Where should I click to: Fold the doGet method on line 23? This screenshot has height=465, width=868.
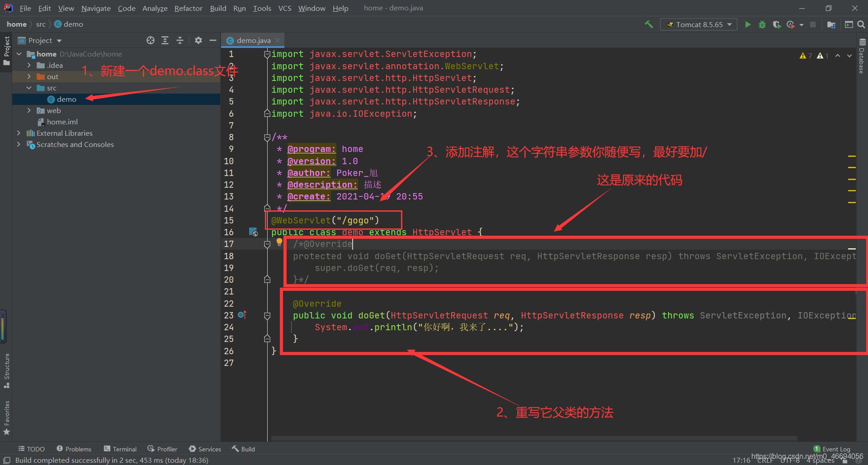tap(267, 315)
